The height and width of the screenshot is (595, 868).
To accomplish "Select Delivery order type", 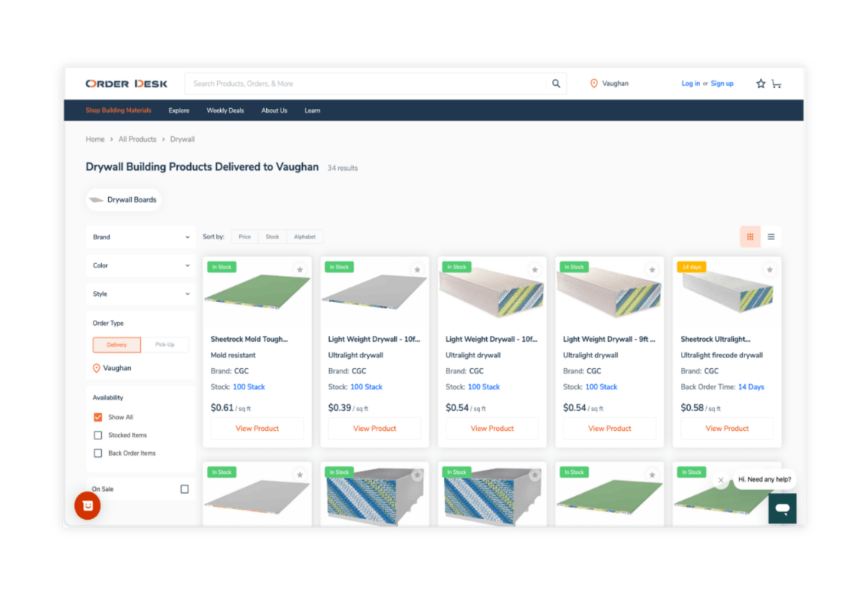I will [x=117, y=345].
